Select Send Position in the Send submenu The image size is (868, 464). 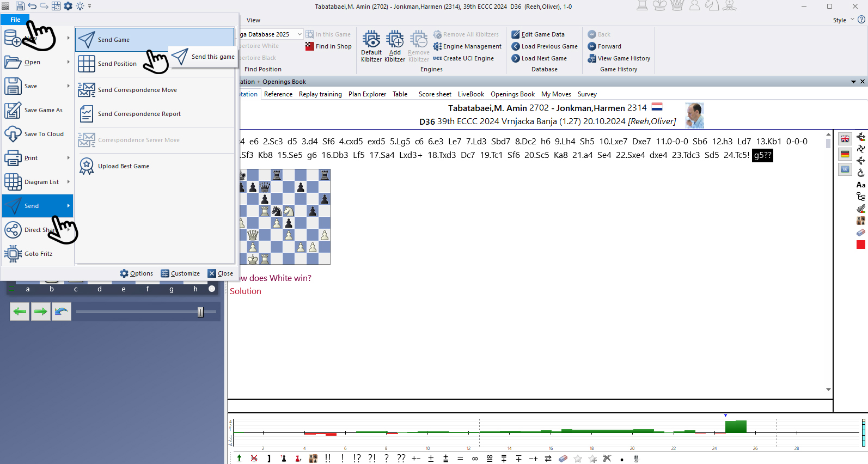pyautogui.click(x=117, y=64)
